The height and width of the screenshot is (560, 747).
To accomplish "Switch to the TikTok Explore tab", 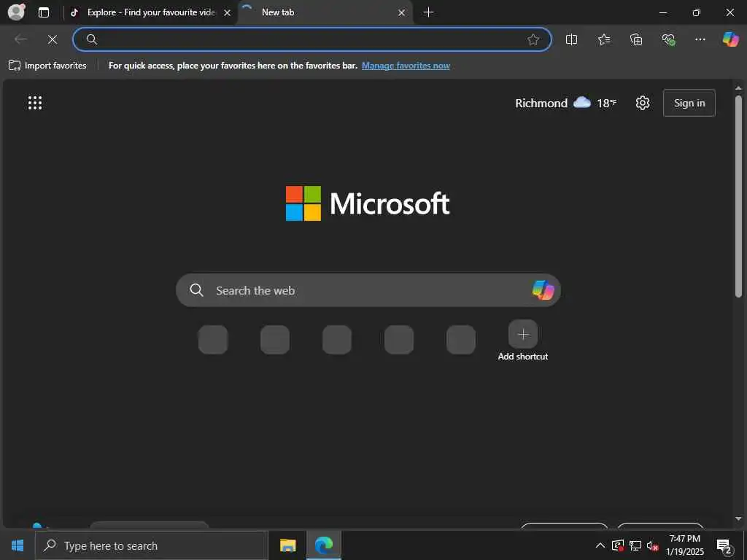I will pyautogui.click(x=150, y=12).
